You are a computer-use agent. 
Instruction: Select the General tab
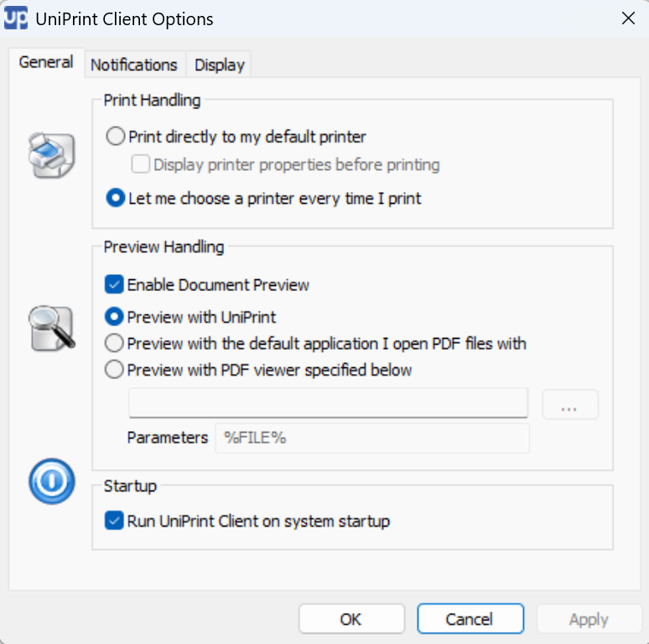tap(46, 63)
